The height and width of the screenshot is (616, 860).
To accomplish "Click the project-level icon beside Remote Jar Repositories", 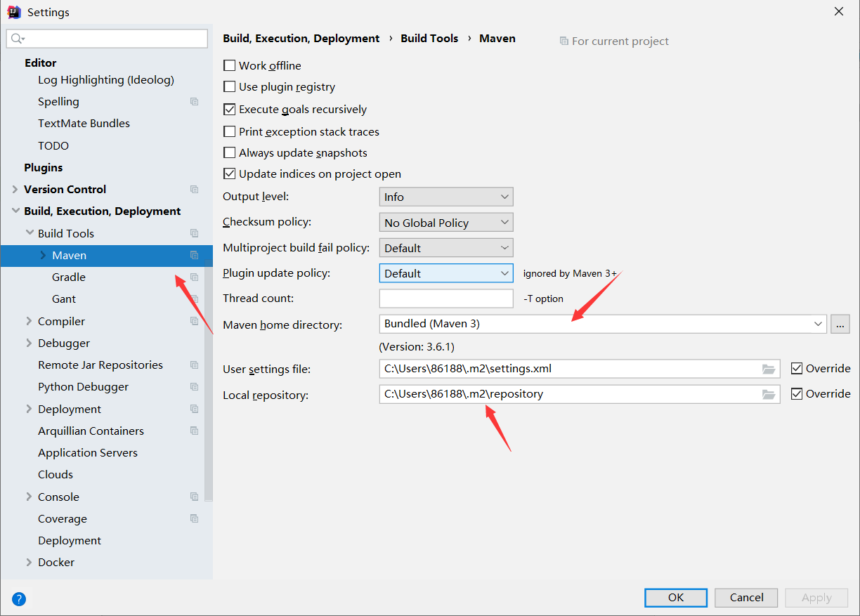I will coord(195,365).
